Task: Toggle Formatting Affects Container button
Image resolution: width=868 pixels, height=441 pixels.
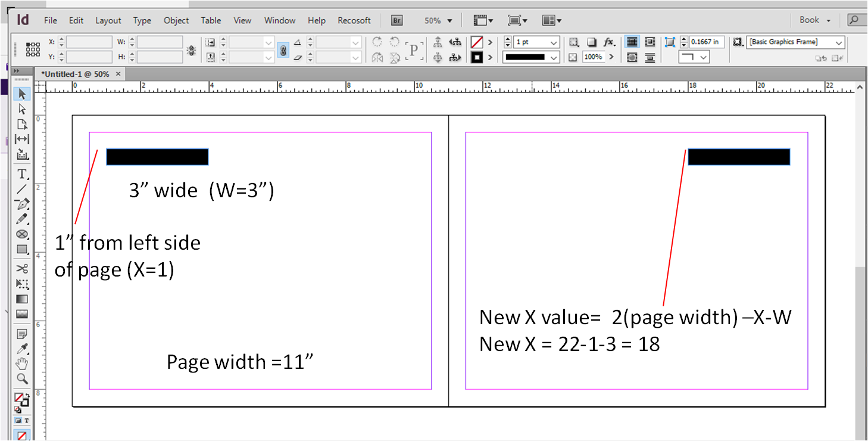Action: 18,421
